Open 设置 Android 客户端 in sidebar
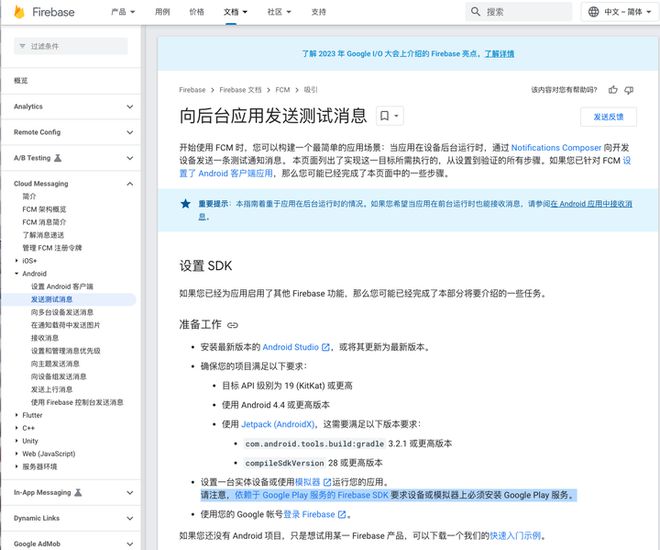The height and width of the screenshot is (550, 660). pos(62,286)
